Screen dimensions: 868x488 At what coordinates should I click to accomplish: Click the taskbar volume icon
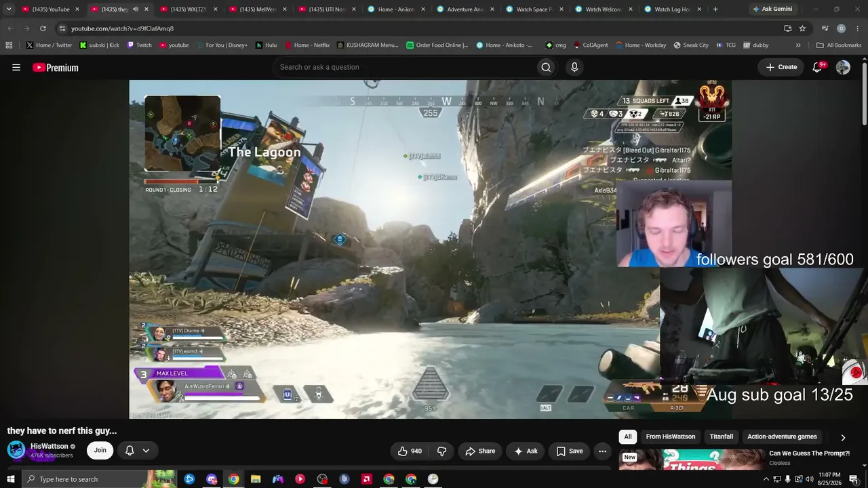pyautogui.click(x=809, y=479)
